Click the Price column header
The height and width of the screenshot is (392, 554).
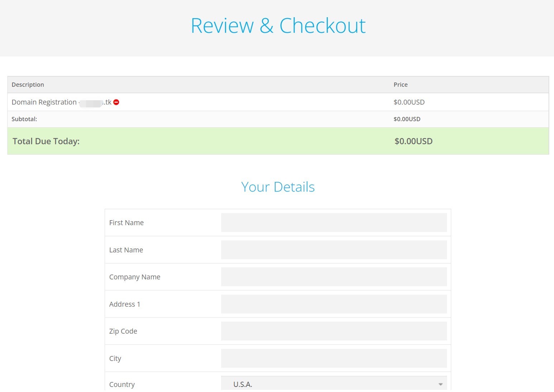pos(400,84)
